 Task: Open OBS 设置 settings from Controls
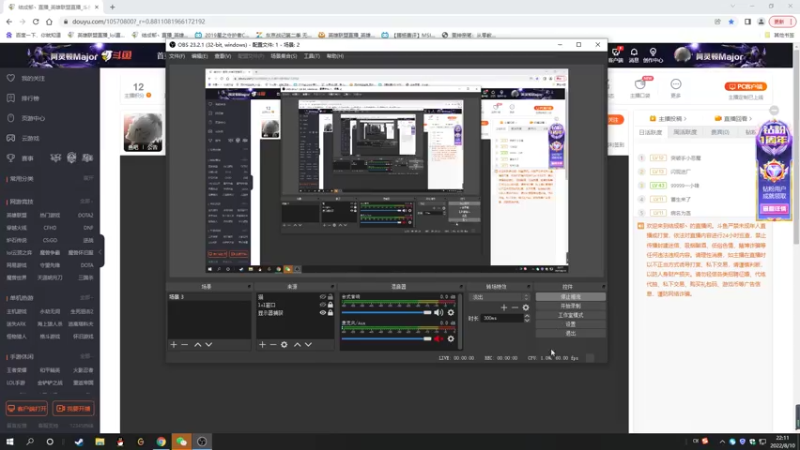point(570,324)
